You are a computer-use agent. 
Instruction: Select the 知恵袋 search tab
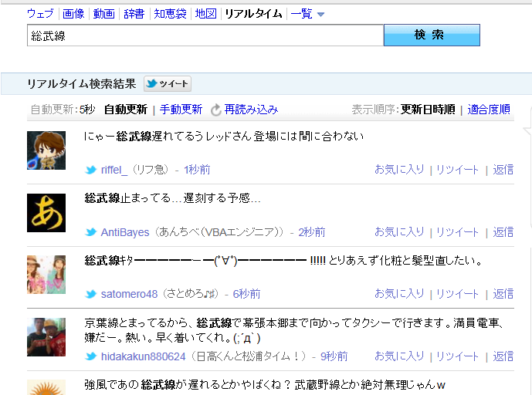[x=169, y=14]
